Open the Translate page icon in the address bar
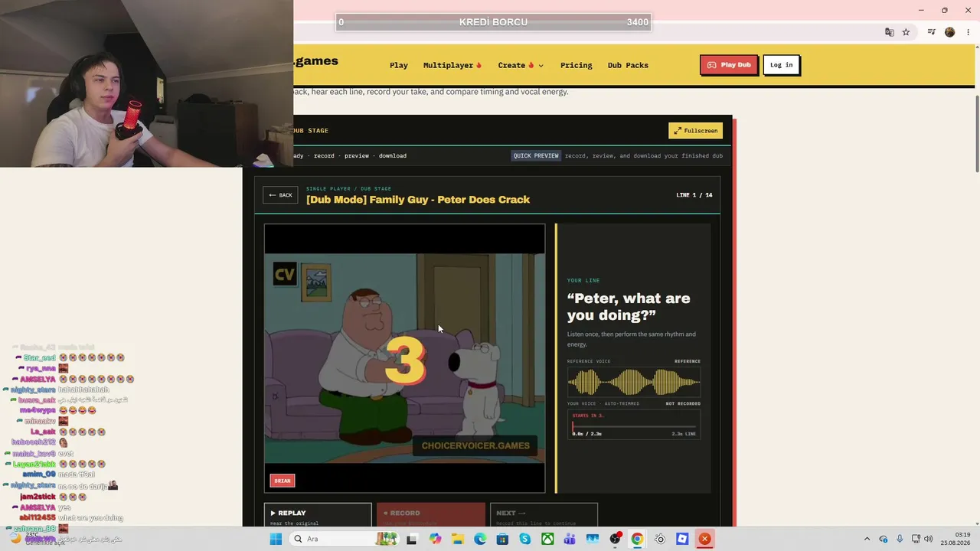The height and width of the screenshot is (551, 980). click(x=889, y=32)
